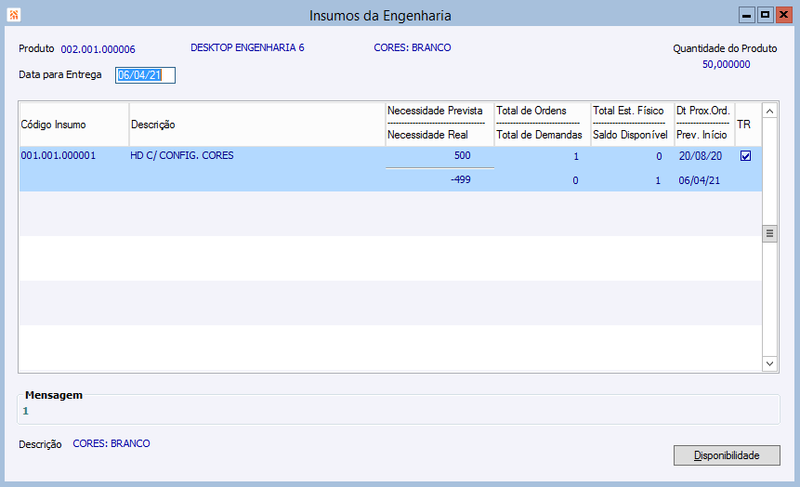The image size is (800, 487).
Task: Close the Insumos da Engenharia window
Action: (x=783, y=15)
